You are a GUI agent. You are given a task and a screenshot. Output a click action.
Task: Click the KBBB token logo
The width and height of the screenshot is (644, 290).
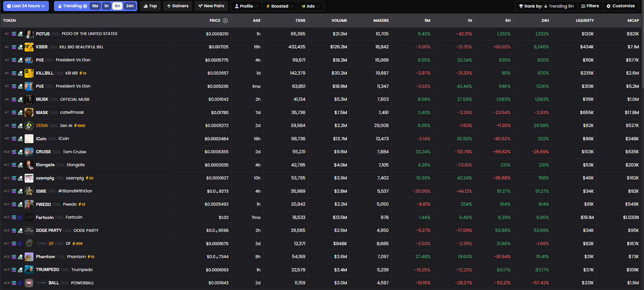29,47
